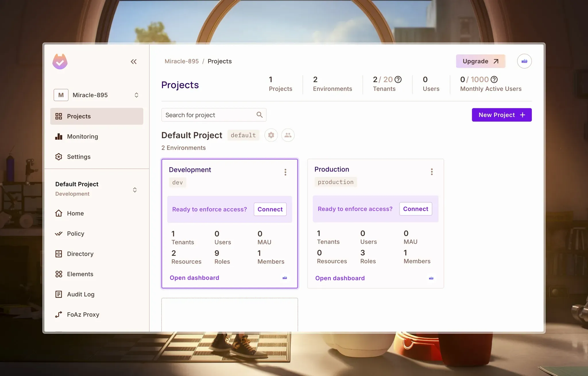Open Default Project settings gear icon
Screen dimensions: 588x376
coord(271,135)
